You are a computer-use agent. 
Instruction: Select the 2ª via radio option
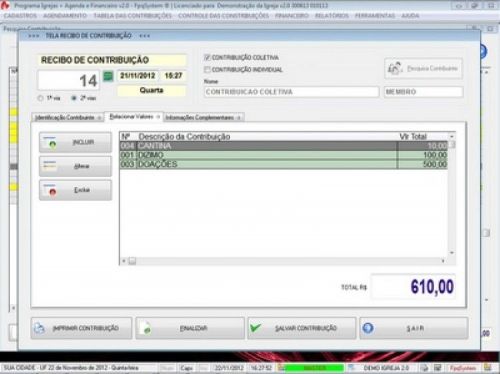[74, 98]
